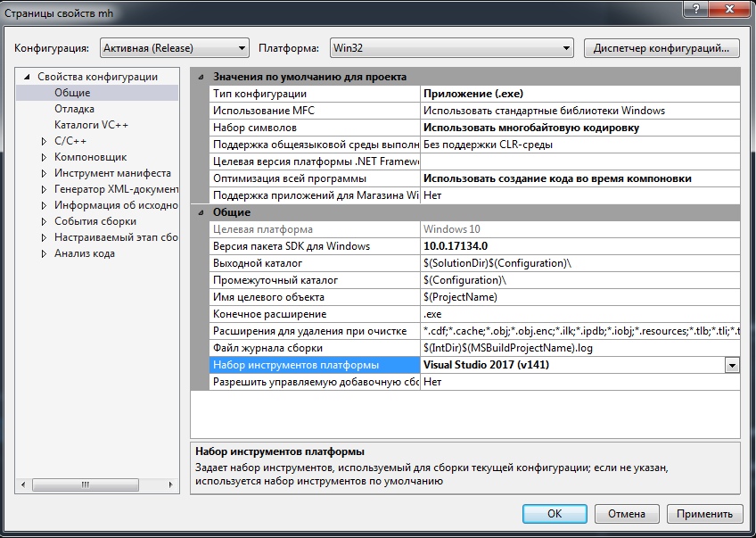Viewport: 756px width, 538px height.
Task: Collapse Свойства конфигурации tree node
Action: coord(27,77)
